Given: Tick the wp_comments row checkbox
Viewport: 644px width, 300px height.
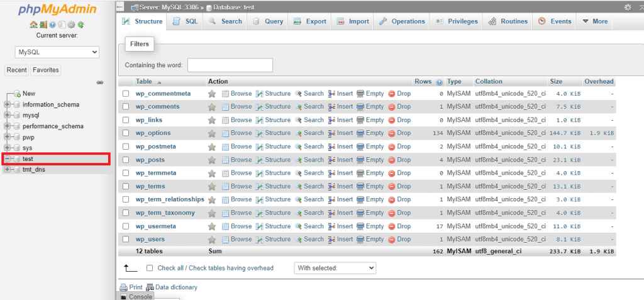Looking at the screenshot, I should pos(126,107).
